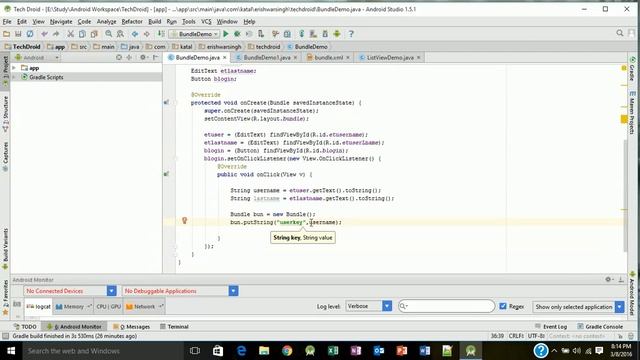The height and width of the screenshot is (360, 640).
Task: Open the Terminal tool window
Action: click(174, 327)
